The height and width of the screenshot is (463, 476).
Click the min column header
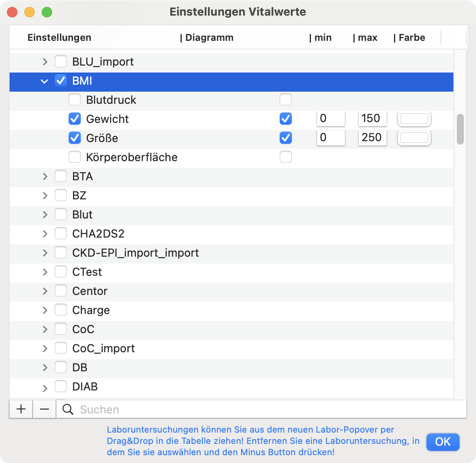click(320, 37)
